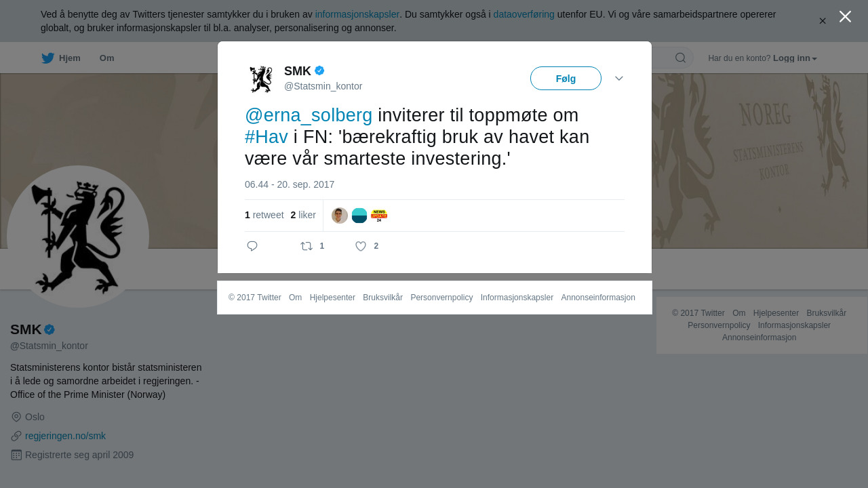
Task: Open the Logg inn dropdown
Action: [x=795, y=58]
